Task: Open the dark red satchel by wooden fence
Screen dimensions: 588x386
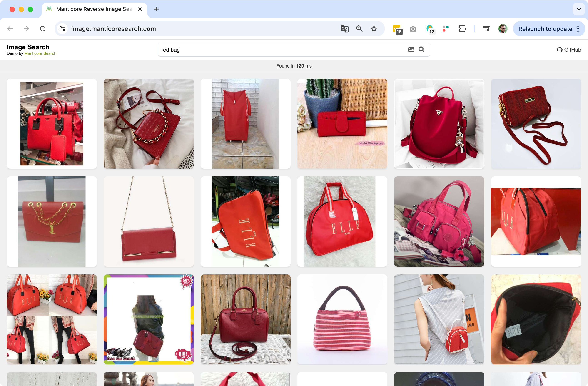Action: (246, 319)
